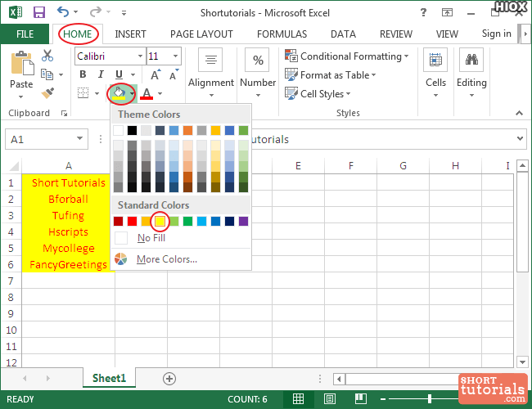Open the Alignment group icon

(210, 60)
